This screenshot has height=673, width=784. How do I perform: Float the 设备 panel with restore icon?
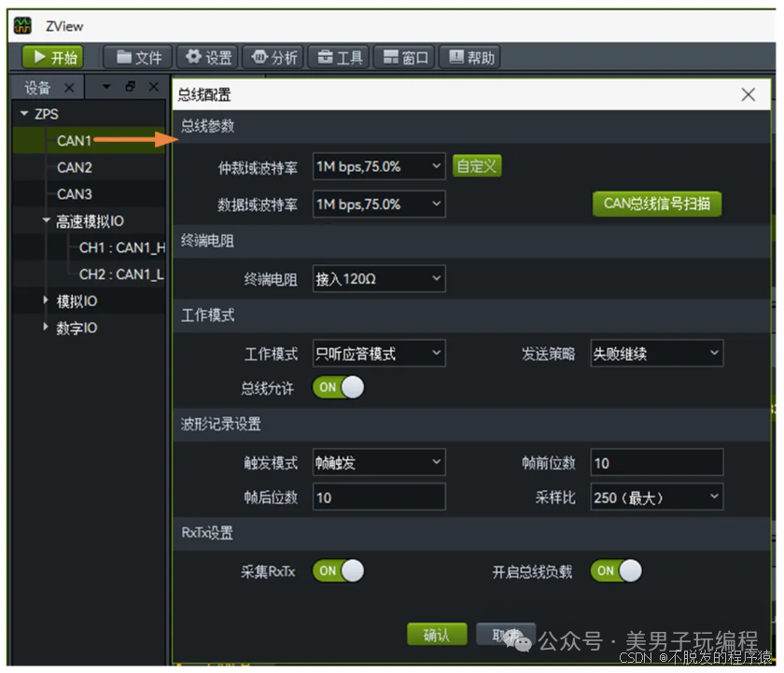click(130, 87)
